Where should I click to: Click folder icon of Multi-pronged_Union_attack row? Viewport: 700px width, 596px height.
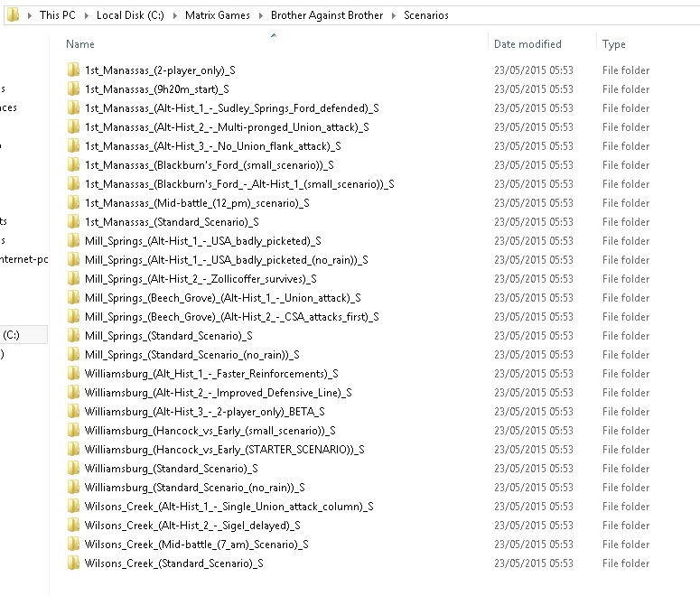[74, 127]
